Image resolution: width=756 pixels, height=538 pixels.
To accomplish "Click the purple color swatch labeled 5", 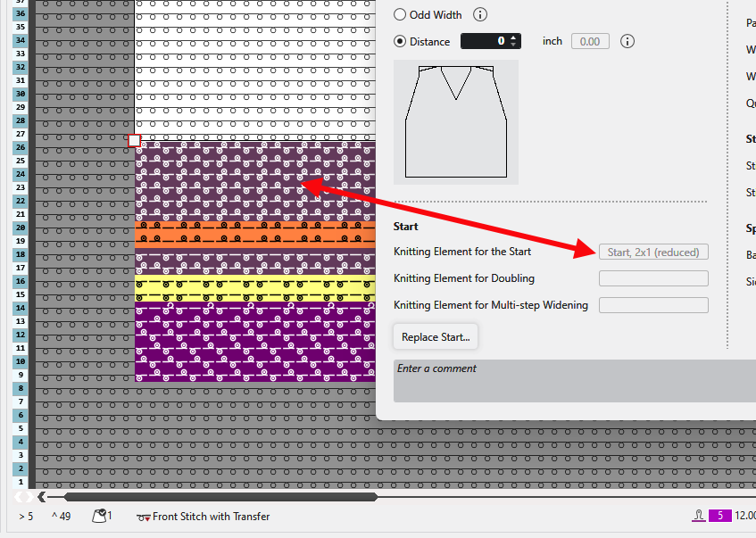I will point(720,516).
